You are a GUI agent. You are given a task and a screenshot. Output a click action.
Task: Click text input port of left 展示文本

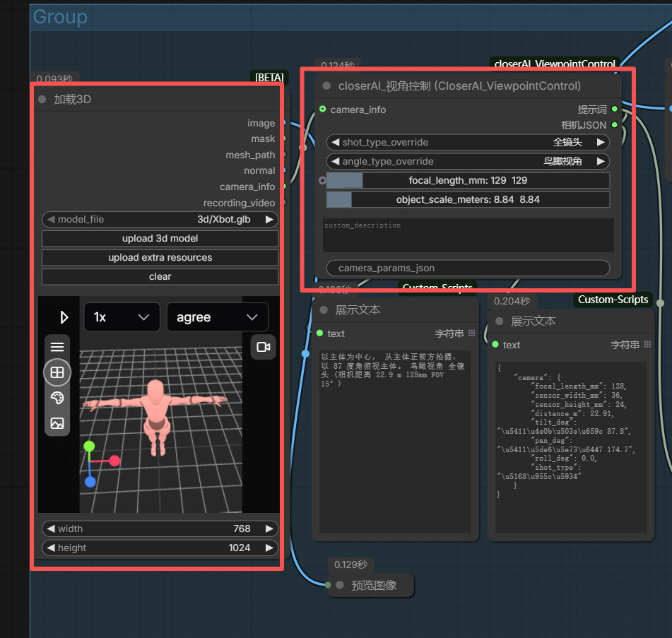(319, 333)
